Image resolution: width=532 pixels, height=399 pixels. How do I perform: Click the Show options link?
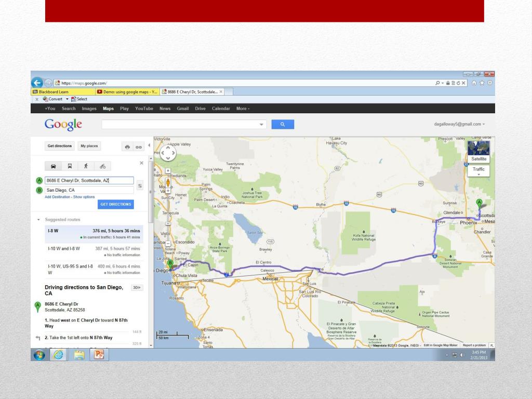coord(84,197)
